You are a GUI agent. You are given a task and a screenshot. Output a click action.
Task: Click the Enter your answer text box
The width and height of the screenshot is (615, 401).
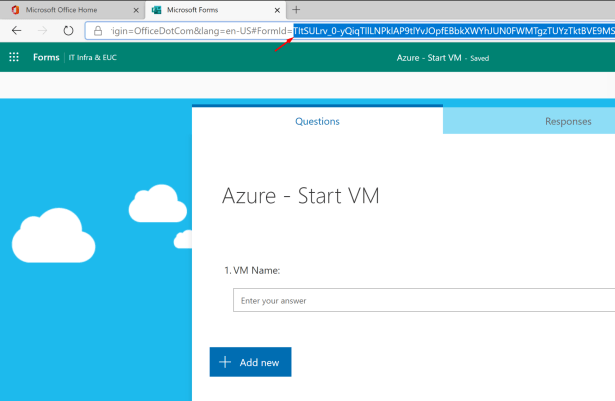[x=420, y=300]
